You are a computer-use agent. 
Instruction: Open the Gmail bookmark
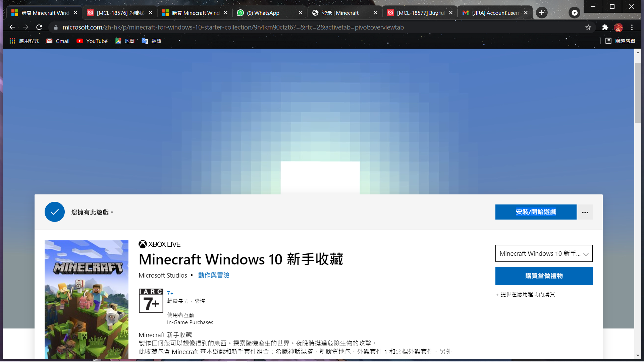tap(58, 41)
